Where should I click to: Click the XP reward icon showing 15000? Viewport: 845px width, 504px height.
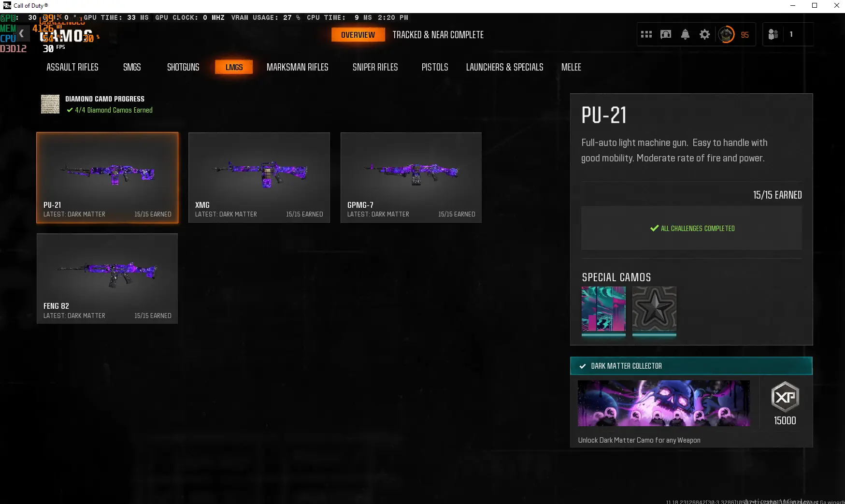pos(785,397)
